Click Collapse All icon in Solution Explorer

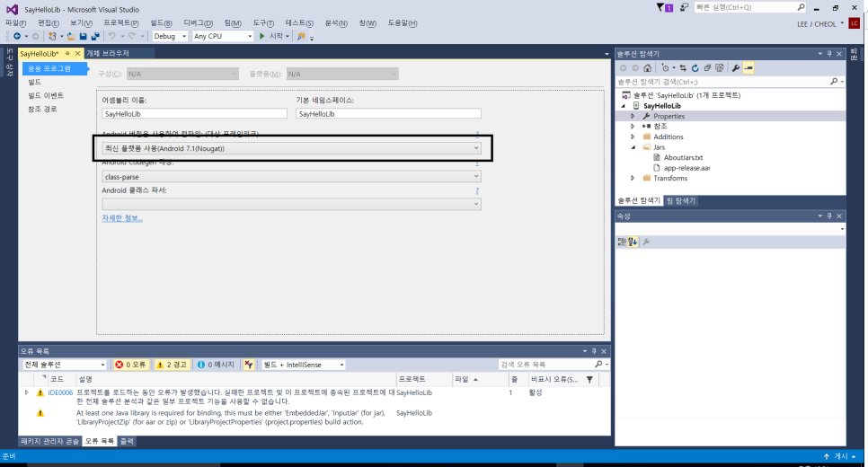tap(707, 68)
